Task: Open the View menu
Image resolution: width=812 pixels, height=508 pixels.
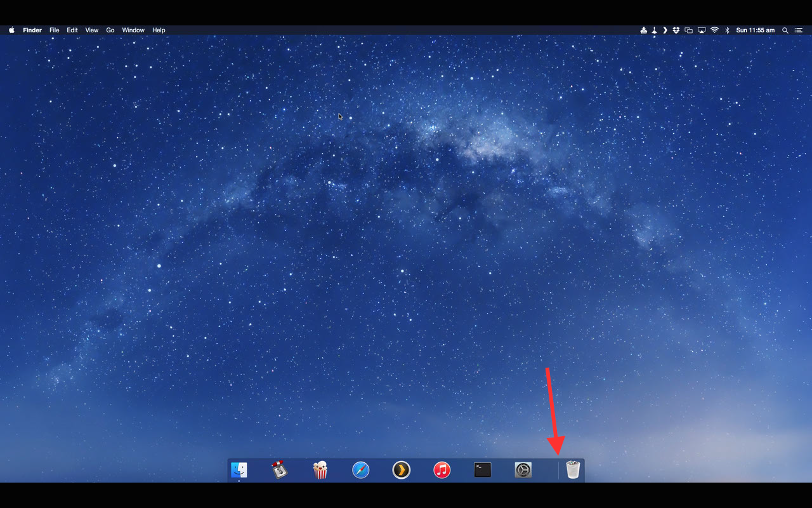Action: 92,30
